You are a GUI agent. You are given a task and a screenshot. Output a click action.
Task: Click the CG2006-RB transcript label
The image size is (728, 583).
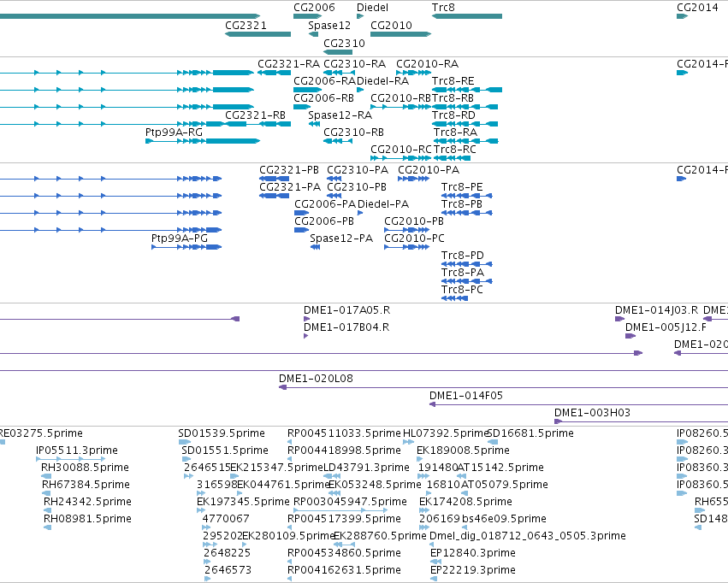coord(323,97)
